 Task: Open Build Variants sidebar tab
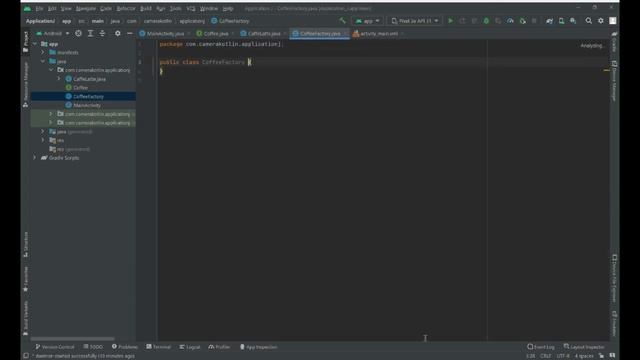pyautogui.click(x=26, y=318)
